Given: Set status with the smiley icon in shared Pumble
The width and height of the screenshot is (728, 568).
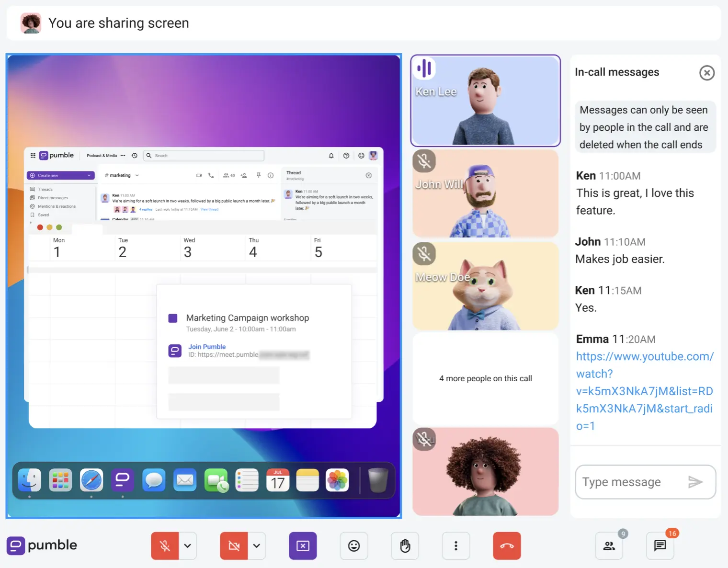Looking at the screenshot, I should [x=361, y=156].
